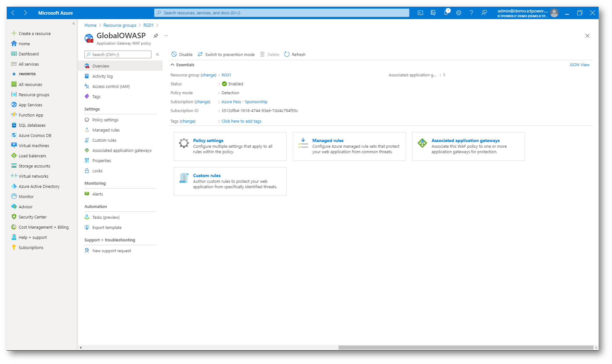Open the feedback icon in top bar
The width and height of the screenshot is (612, 364).
click(484, 13)
